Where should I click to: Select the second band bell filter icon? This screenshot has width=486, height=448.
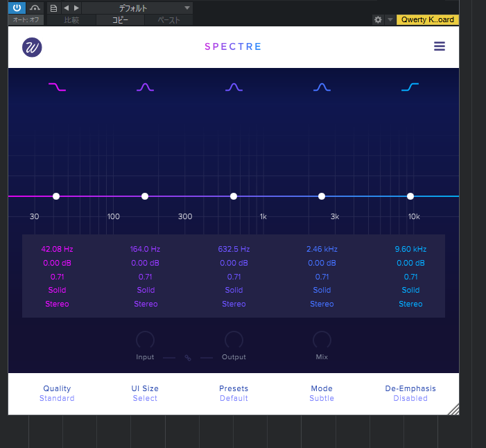(145, 87)
